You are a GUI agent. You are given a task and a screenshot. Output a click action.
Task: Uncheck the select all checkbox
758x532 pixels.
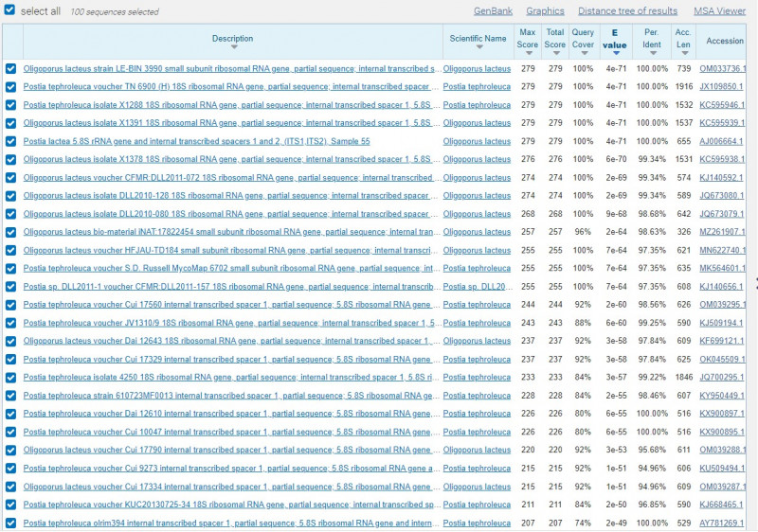[9, 10]
